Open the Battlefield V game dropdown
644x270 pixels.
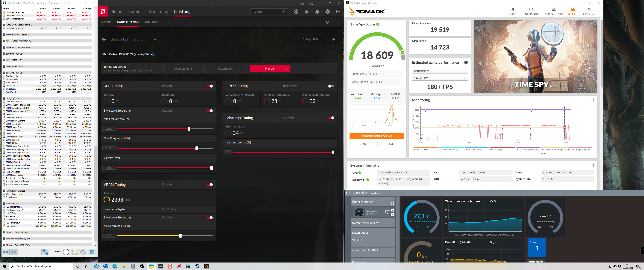point(439,71)
